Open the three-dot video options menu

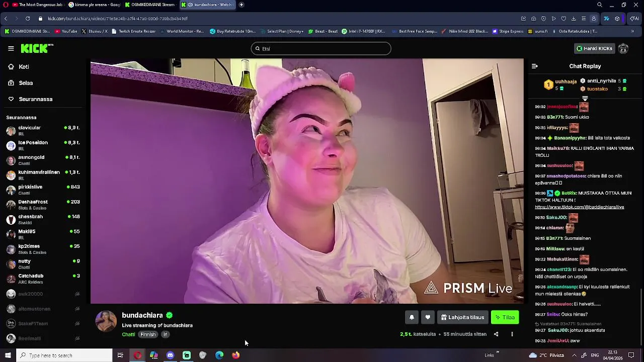coord(512,334)
